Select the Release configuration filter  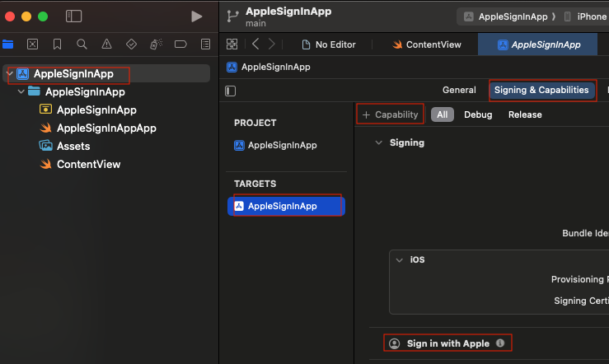coord(525,114)
